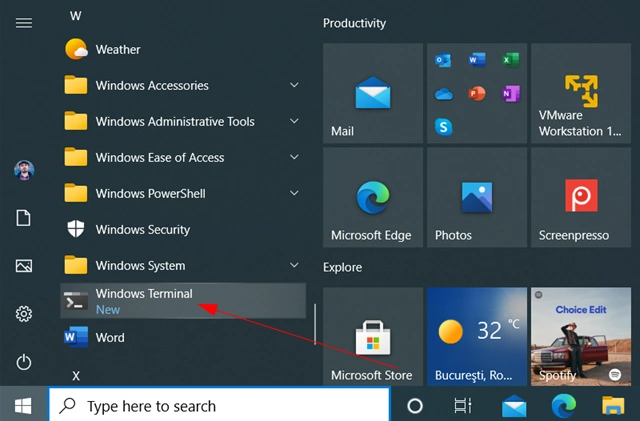Image resolution: width=640 pixels, height=421 pixels.
Task: Open Cortana circle on taskbar
Action: pos(415,405)
